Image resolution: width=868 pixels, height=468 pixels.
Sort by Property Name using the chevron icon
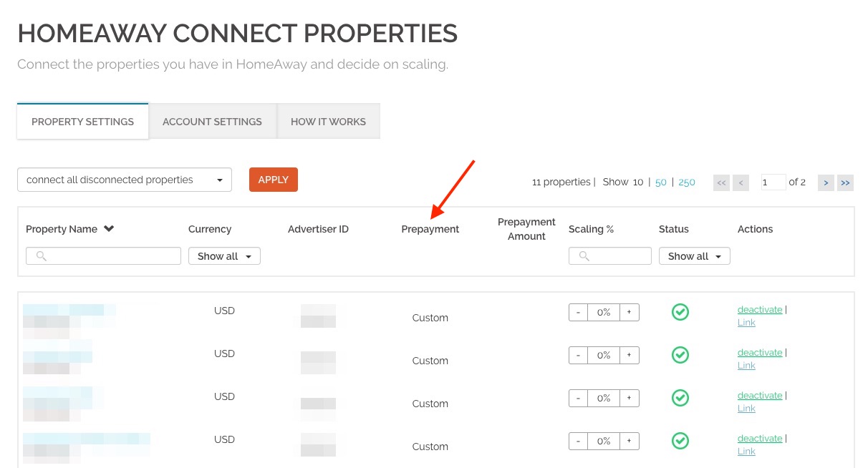coord(109,229)
